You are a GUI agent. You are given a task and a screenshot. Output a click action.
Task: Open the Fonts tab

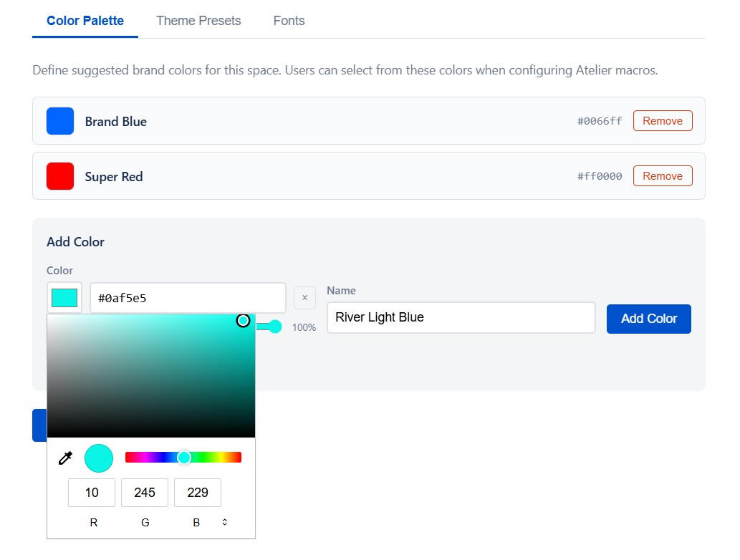(x=289, y=21)
